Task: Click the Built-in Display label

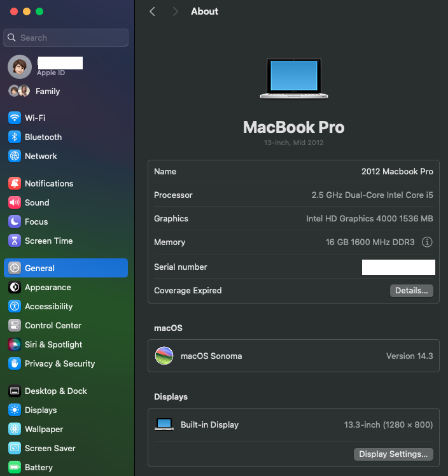Action: (210, 424)
